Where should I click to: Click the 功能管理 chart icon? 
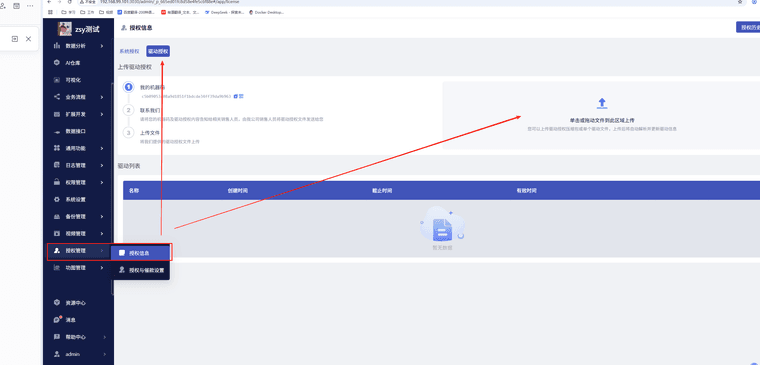(57, 268)
